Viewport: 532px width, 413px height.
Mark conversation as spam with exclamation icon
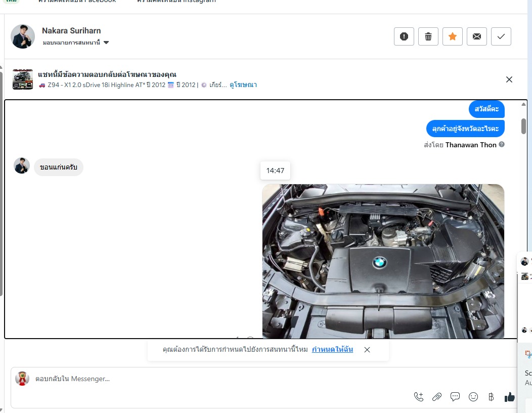click(404, 36)
